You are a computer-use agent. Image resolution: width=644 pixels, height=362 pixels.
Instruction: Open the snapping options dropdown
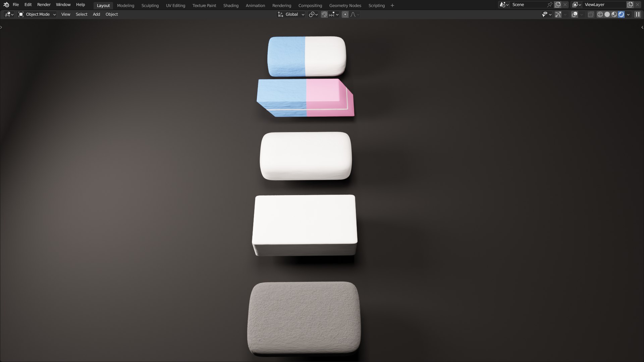[x=334, y=14]
